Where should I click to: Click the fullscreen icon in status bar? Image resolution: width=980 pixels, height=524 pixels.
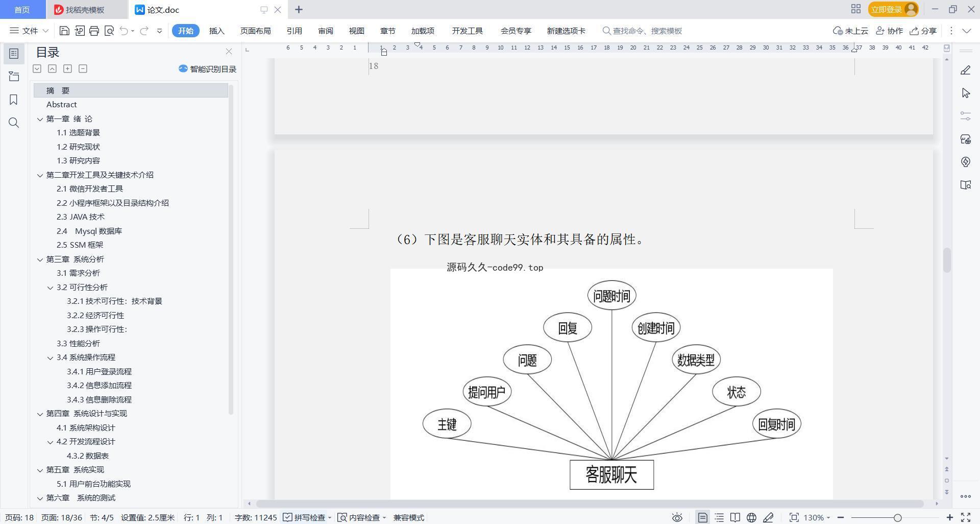pos(966,517)
